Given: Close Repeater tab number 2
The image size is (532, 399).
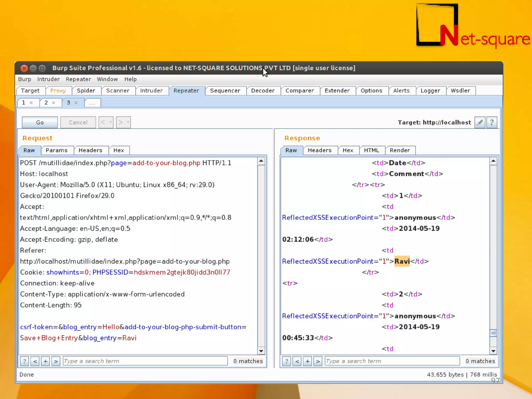Looking at the screenshot, I should coord(54,103).
